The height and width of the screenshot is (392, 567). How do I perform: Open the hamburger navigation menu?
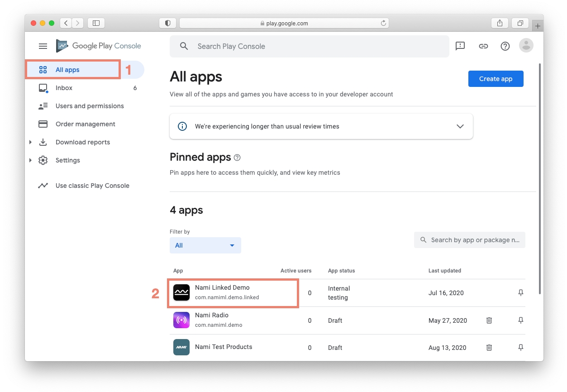(43, 46)
